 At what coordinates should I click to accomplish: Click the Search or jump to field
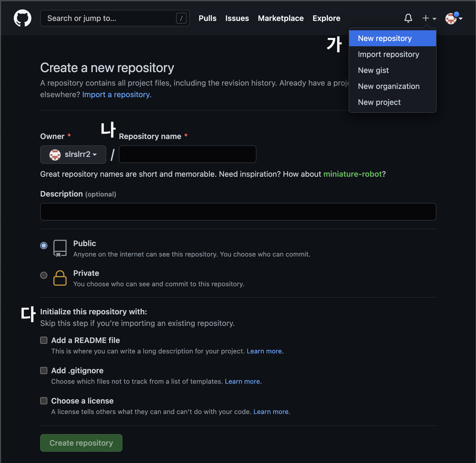click(x=115, y=18)
